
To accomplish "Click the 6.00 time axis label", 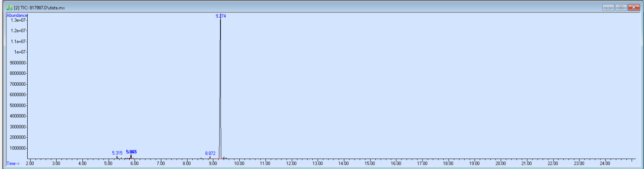I will coord(135,163).
